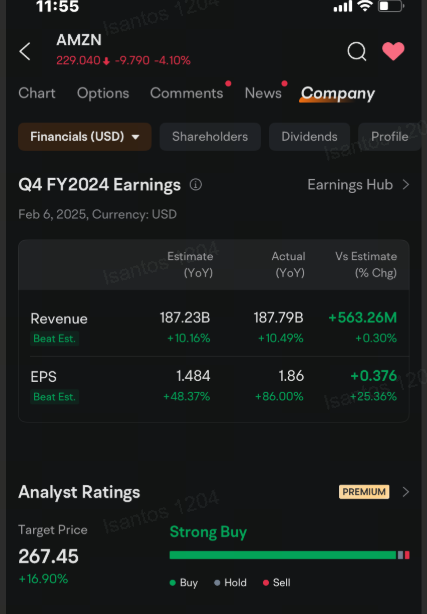Tap the 187.79B actual revenue value
Screen dimensions: 427x614
pos(279,318)
